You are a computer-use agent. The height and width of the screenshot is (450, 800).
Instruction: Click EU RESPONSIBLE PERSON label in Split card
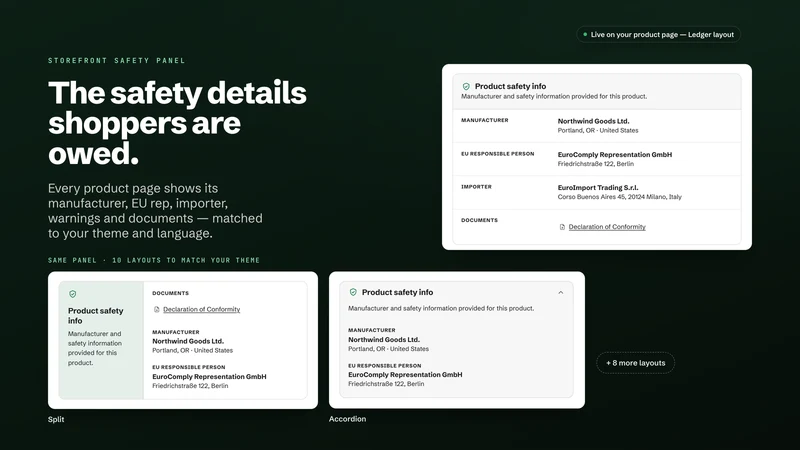coord(188,367)
